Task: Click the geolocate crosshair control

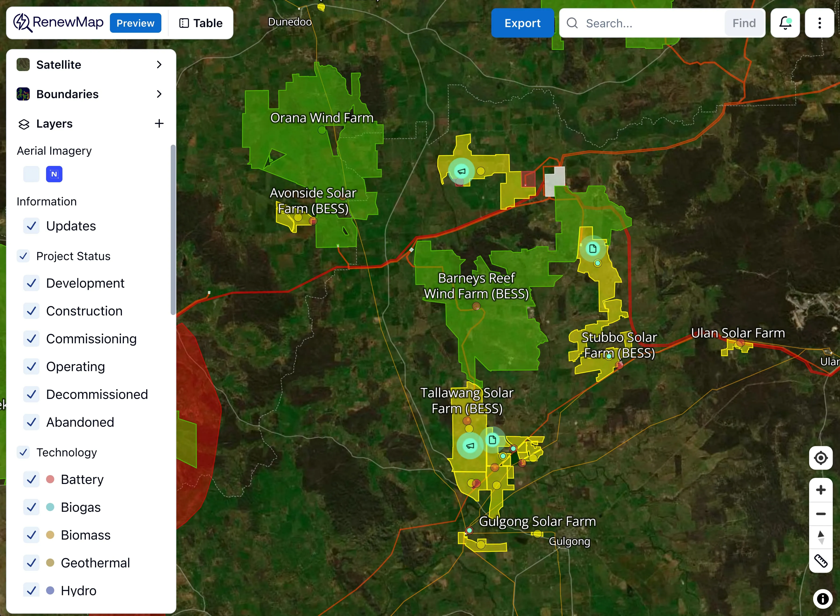Action: pyautogui.click(x=821, y=458)
